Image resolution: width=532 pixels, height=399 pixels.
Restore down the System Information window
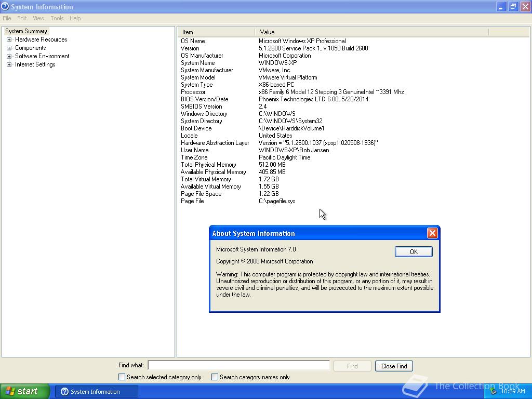[513, 6]
